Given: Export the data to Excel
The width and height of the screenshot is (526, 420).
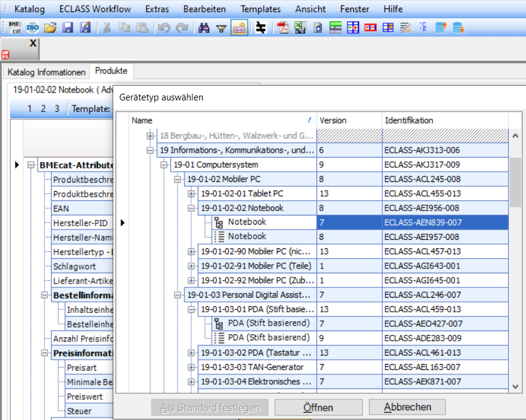Looking at the screenshot, I should 300,27.
